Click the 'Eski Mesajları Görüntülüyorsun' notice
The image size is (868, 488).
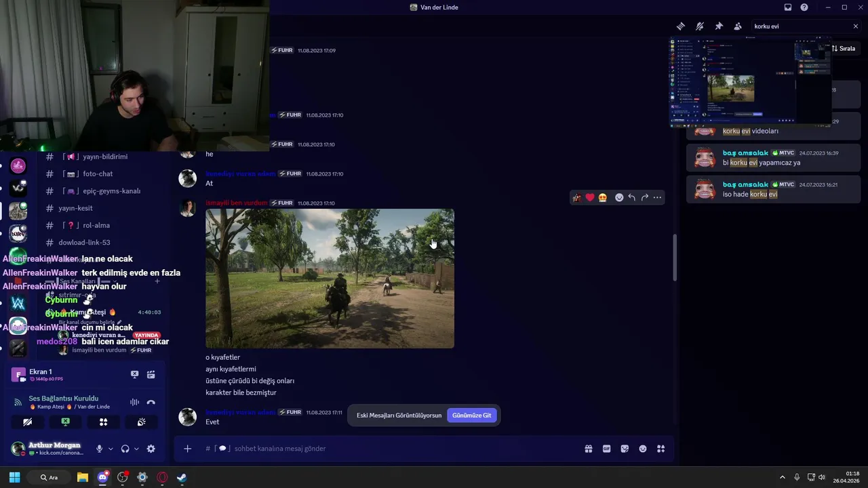pyautogui.click(x=399, y=415)
